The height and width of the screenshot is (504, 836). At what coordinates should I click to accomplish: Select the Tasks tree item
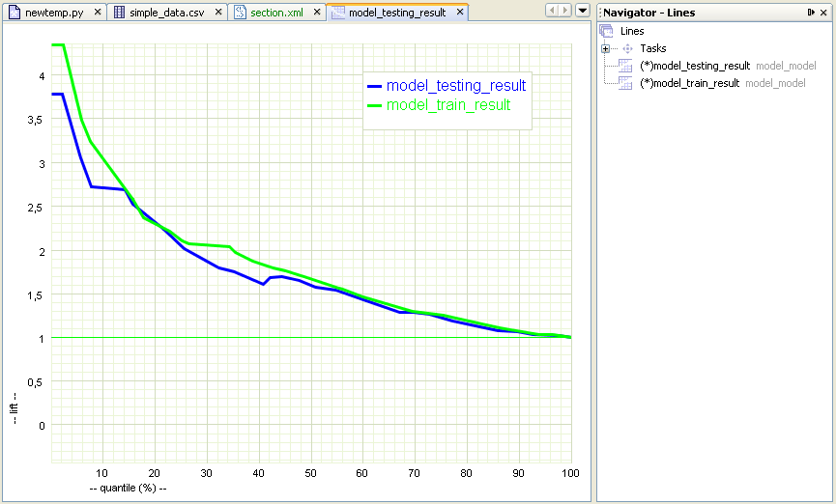[653, 48]
